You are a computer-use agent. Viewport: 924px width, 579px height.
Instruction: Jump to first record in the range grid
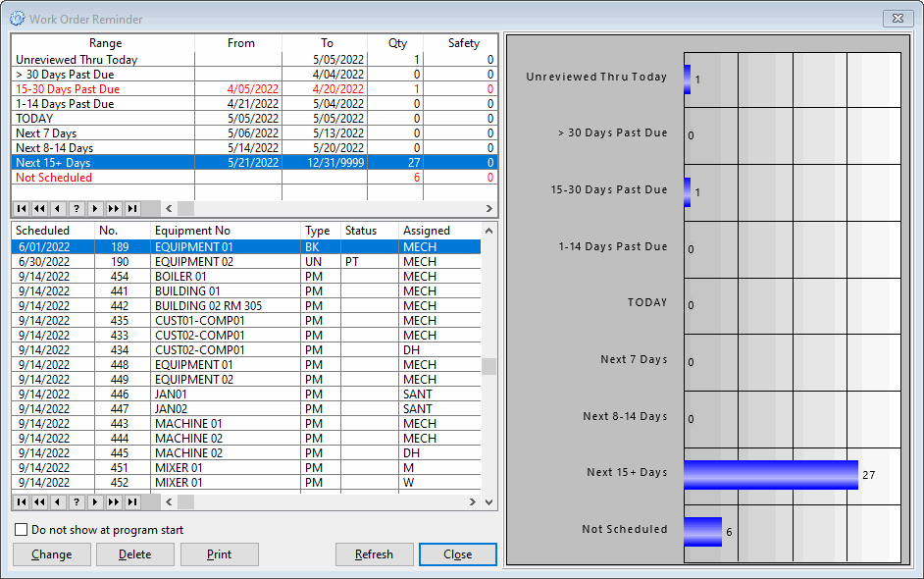pos(20,208)
